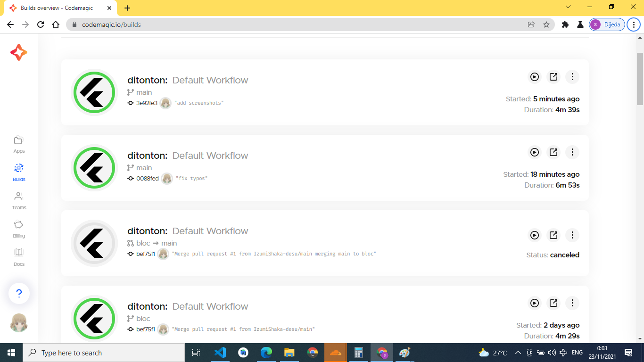Screen dimensions: 644x362
Task: Open the tab search dropdown arrow
Action: point(568,7)
